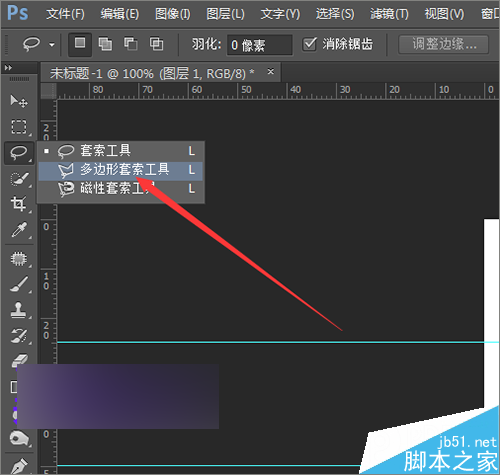The image size is (500, 475).
Task: Open the 编辑(E) menu
Action: 120,14
